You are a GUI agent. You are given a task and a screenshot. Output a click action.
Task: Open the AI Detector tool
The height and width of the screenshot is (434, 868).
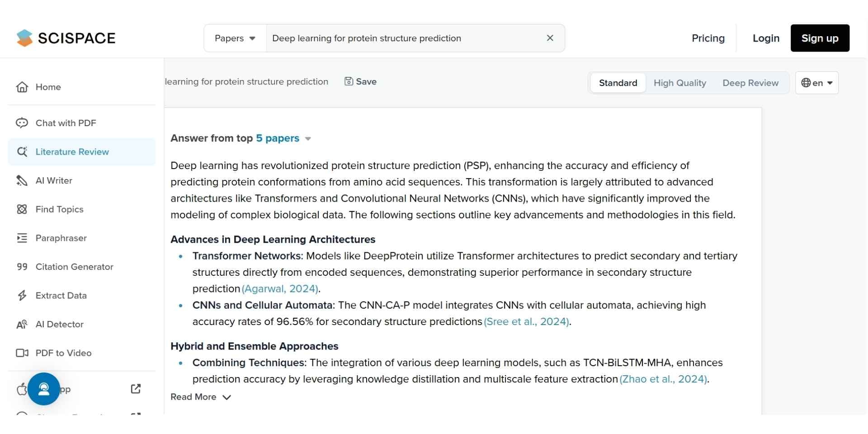click(x=59, y=324)
